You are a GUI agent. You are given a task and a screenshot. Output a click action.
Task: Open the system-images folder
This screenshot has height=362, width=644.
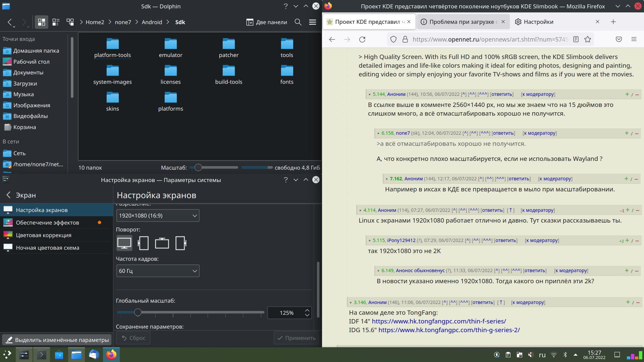(x=112, y=75)
